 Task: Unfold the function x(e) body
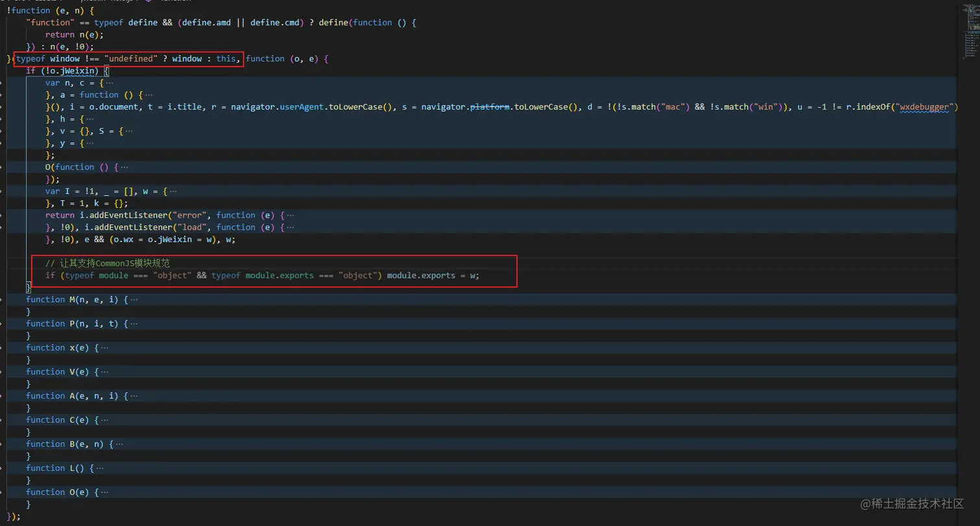pyautogui.click(x=104, y=348)
